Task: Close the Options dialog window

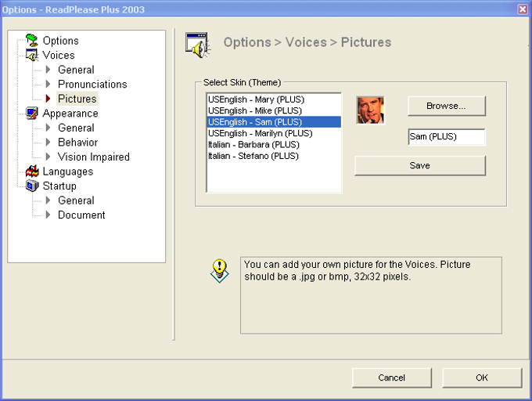Action: click(523, 9)
